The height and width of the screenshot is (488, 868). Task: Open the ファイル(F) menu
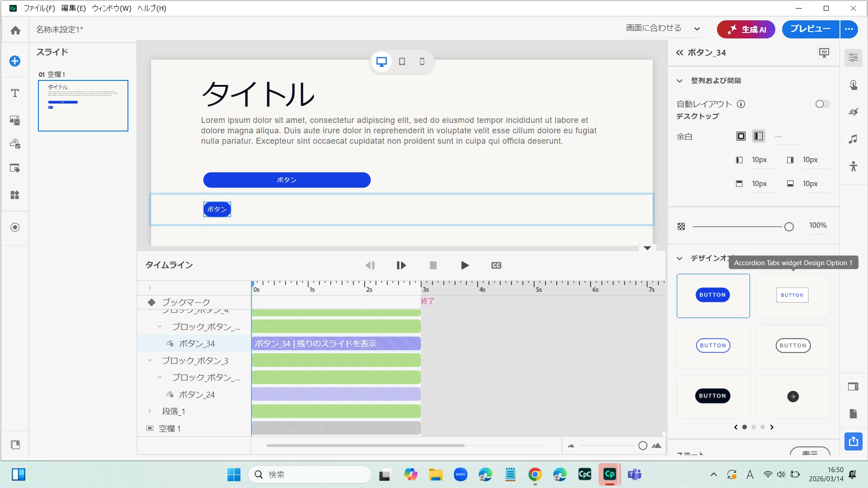(39, 8)
